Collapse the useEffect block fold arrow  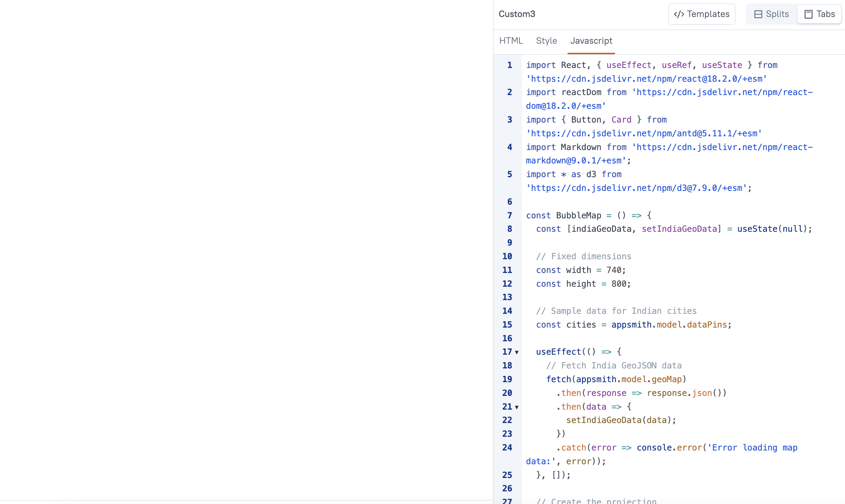517,352
